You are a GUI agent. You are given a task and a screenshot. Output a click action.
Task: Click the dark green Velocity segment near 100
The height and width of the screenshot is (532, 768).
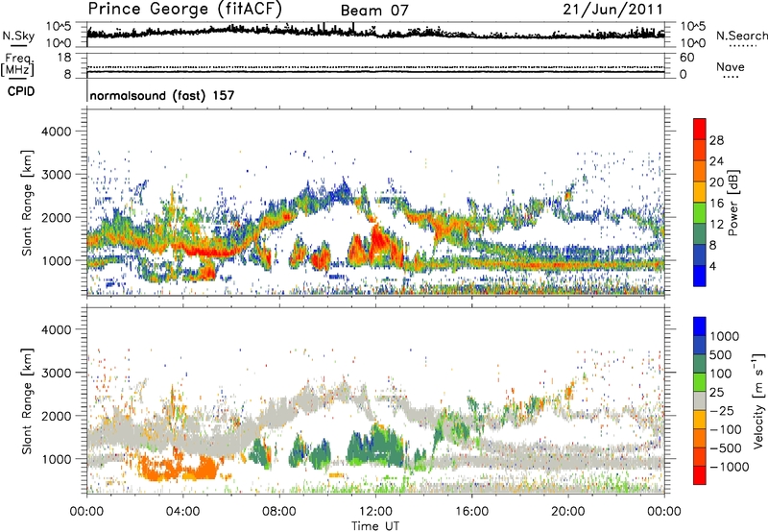(x=700, y=364)
